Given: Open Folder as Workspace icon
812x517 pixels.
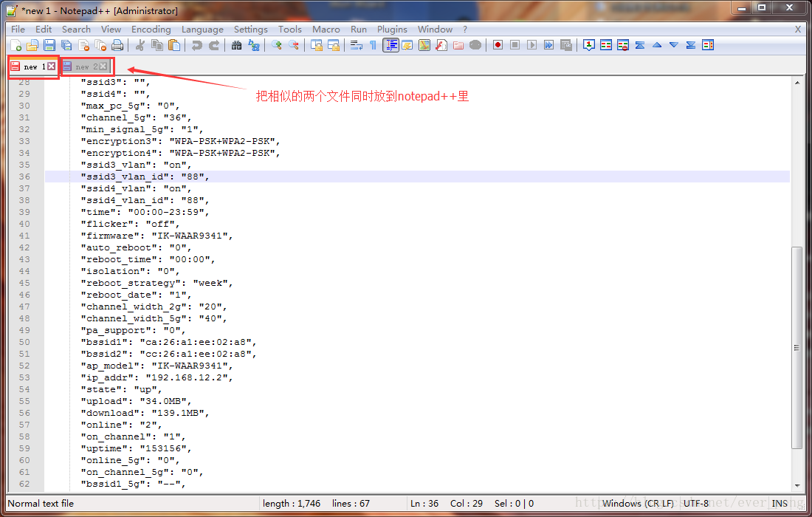Looking at the screenshot, I should point(458,45).
